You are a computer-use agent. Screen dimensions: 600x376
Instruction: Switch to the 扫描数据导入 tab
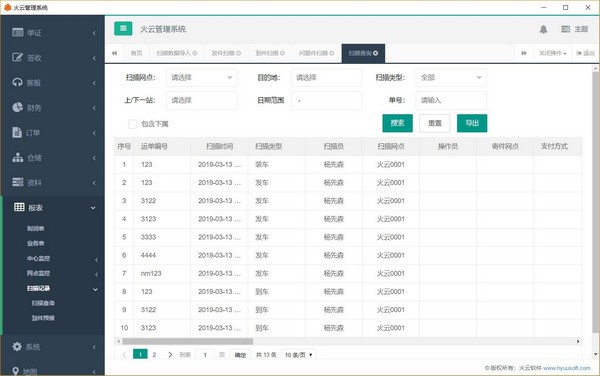click(173, 53)
